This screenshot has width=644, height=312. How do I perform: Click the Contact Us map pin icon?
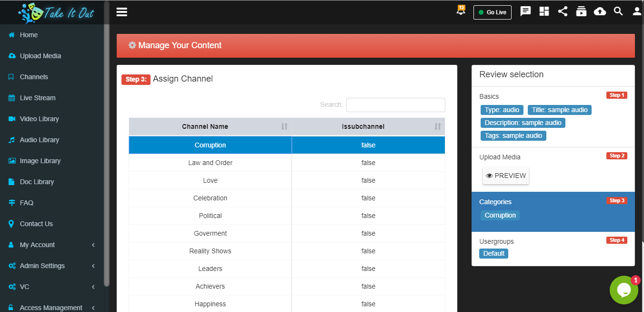(11, 224)
